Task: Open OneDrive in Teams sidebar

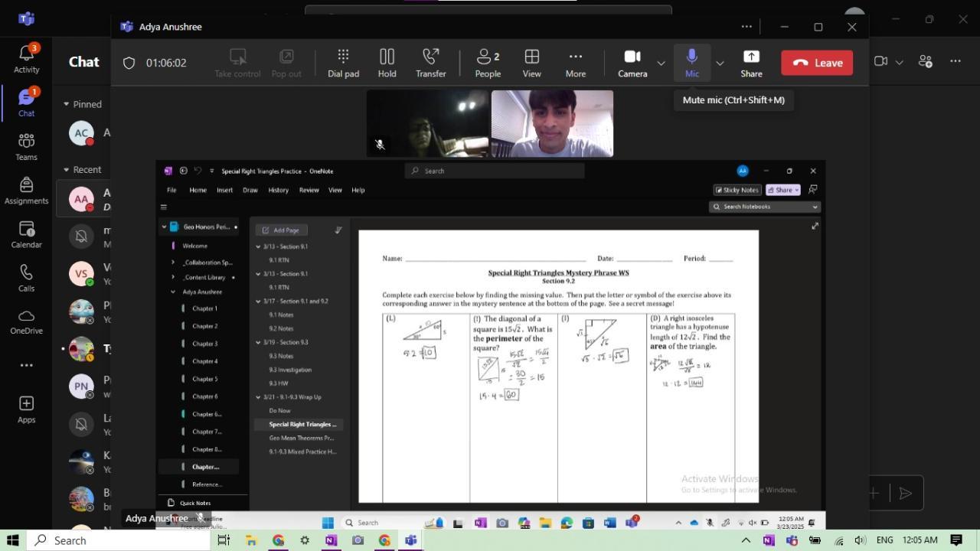Action: click(x=26, y=321)
